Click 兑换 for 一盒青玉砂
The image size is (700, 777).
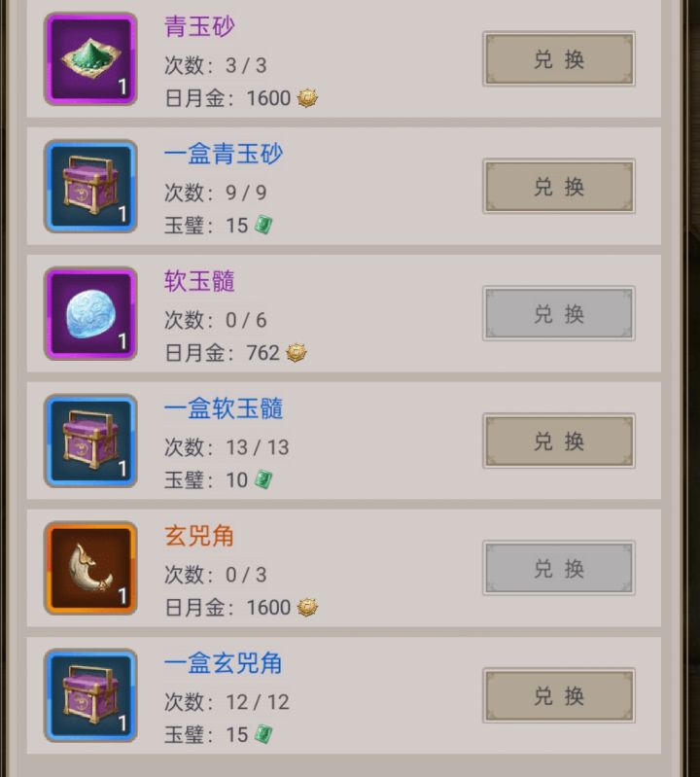pos(559,187)
